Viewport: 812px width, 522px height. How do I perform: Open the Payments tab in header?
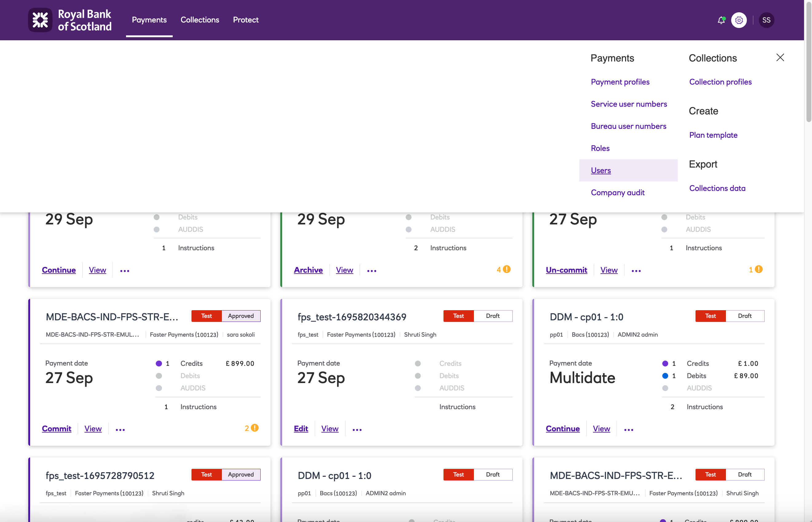(x=149, y=20)
